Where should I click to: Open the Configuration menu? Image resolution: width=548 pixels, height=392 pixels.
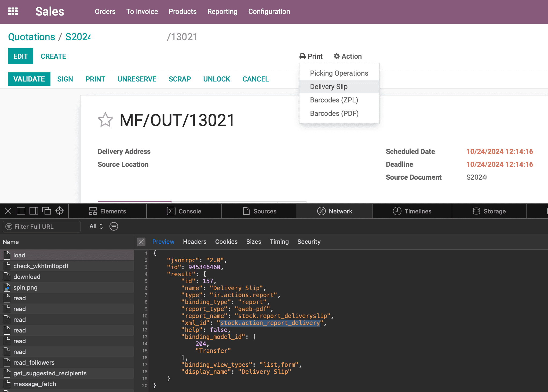tap(269, 12)
